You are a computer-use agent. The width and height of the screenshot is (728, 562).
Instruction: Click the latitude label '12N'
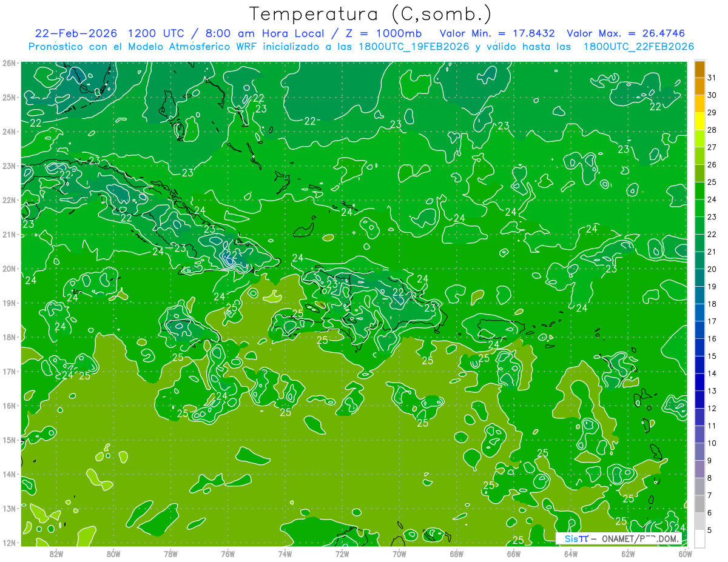coord(9,543)
